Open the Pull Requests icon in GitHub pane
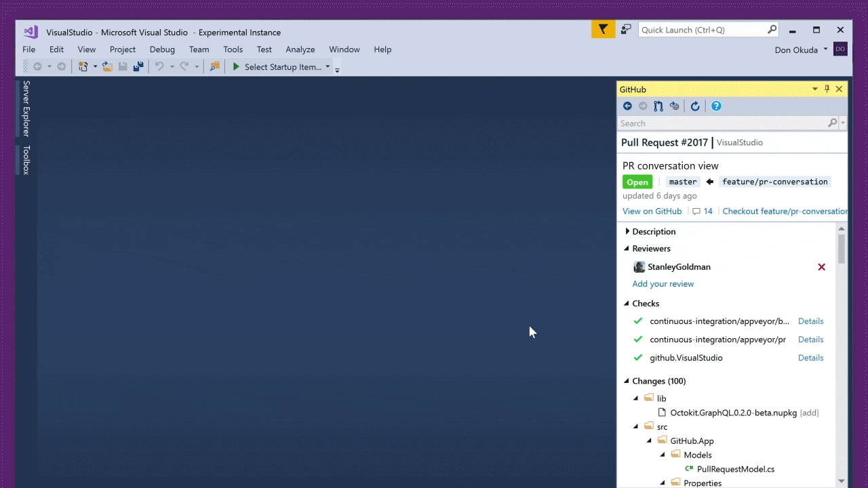The image size is (868, 488). (x=658, y=106)
